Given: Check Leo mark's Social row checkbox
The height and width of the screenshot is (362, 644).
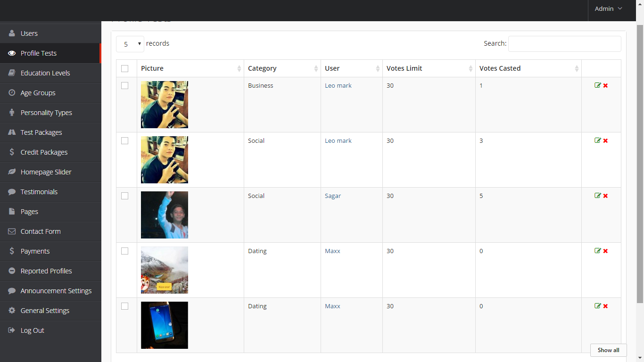Looking at the screenshot, I should click(124, 140).
